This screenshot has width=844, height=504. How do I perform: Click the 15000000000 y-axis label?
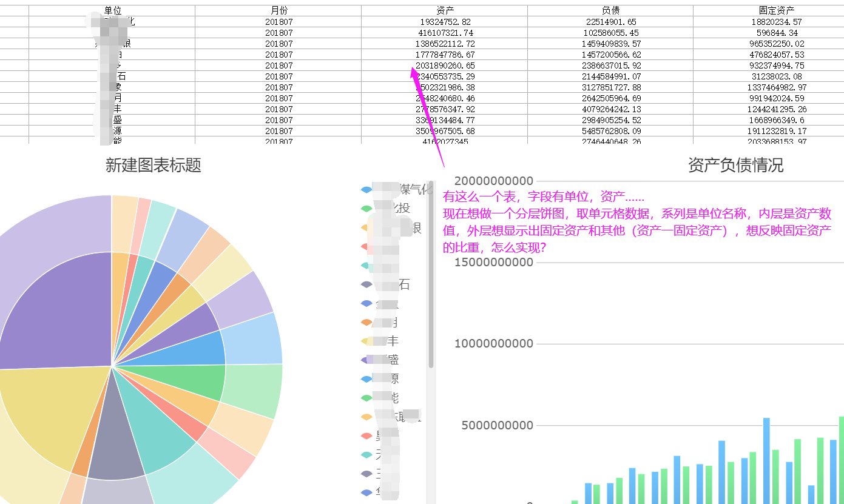(493, 262)
